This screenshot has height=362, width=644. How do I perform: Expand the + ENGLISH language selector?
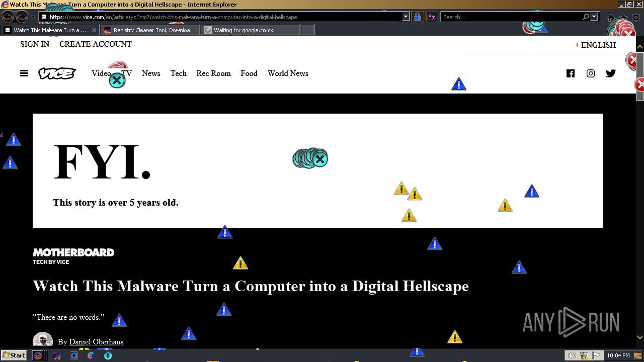pyautogui.click(x=595, y=45)
